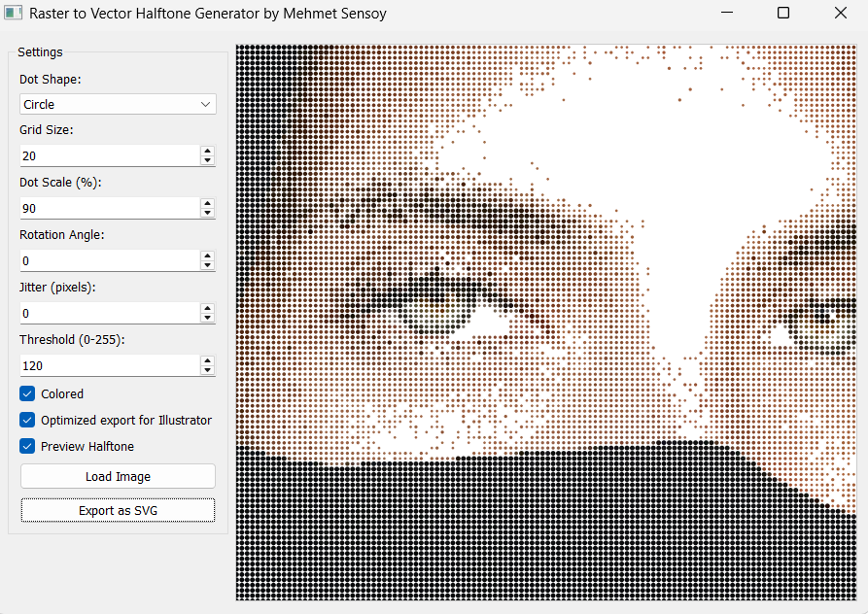The height and width of the screenshot is (614, 868).
Task: Click the halftone preview image
Action: pyautogui.click(x=546, y=323)
